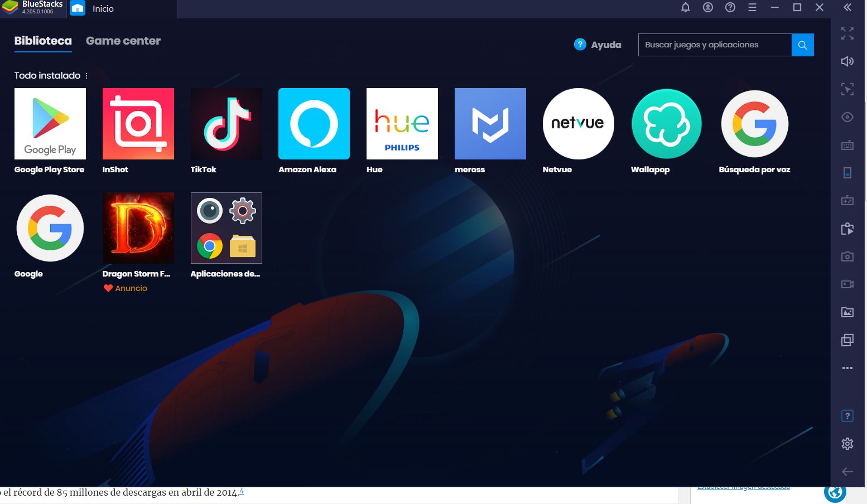The width and height of the screenshot is (867, 504).
Task: Launch the InShot app
Action: (138, 124)
